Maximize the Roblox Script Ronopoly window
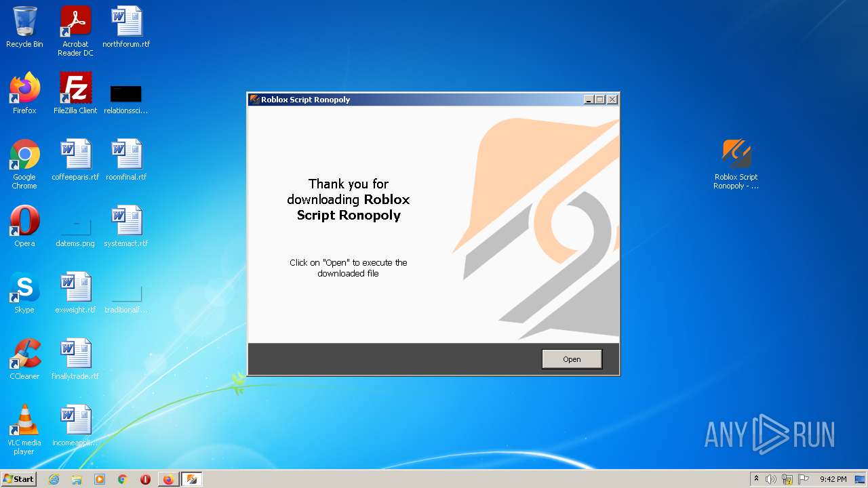This screenshot has height=488, width=868. (x=599, y=100)
